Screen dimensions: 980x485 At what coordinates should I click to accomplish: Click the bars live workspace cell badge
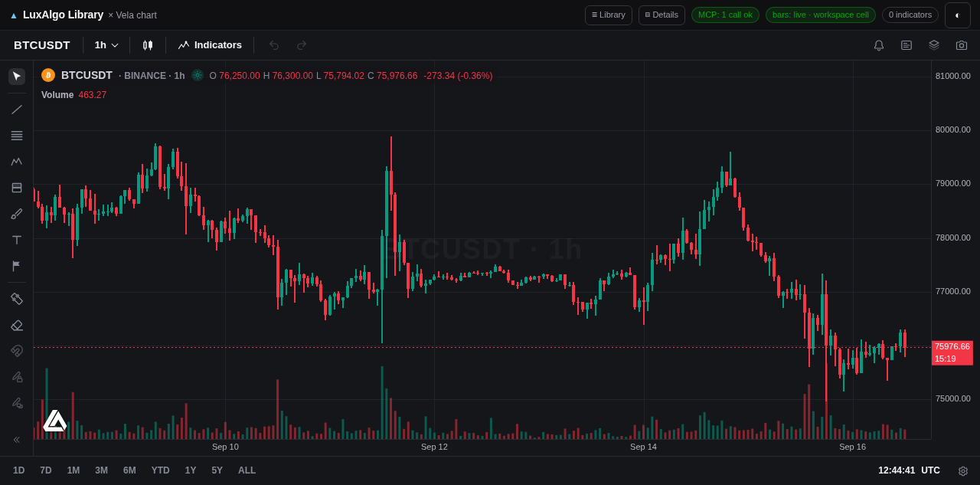821,15
